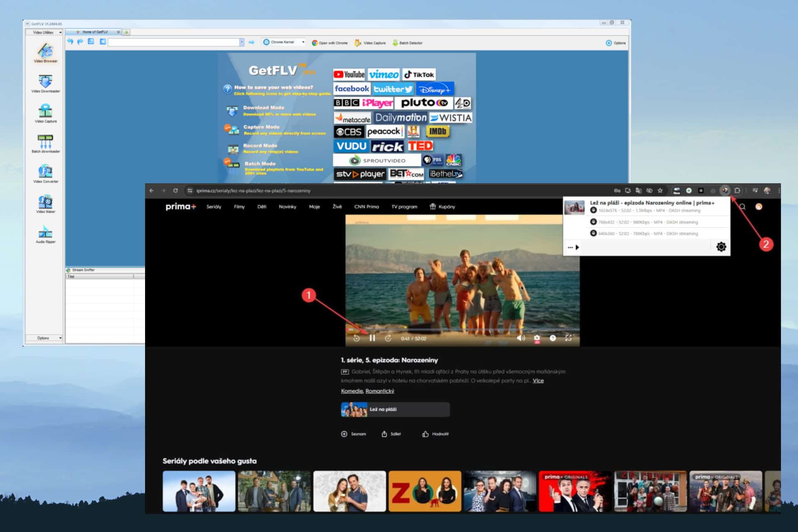Image resolution: width=798 pixels, height=532 pixels.
Task: Click Video Capture toolbar button in GetFLV
Action: pos(370,43)
